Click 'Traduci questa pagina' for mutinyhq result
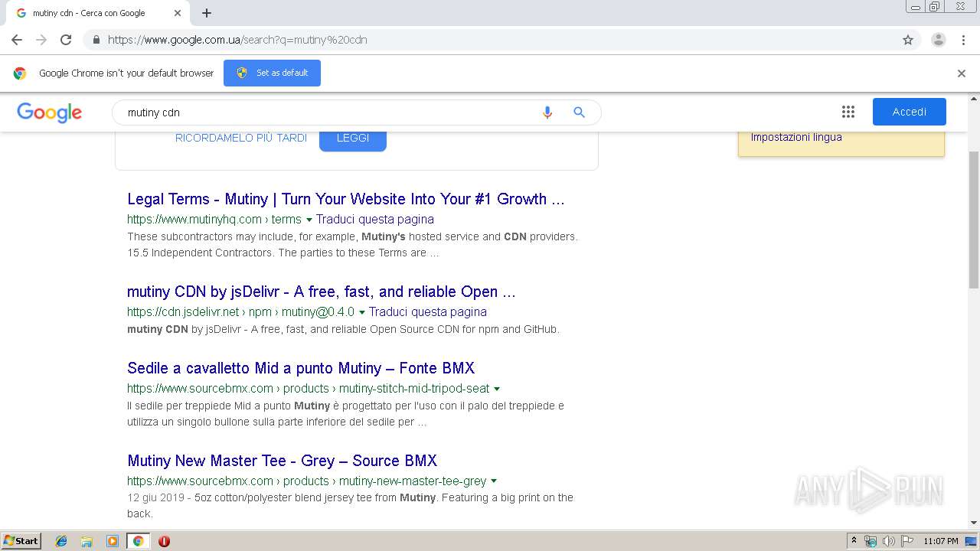Screen dimensions: 980x551 point(375,219)
